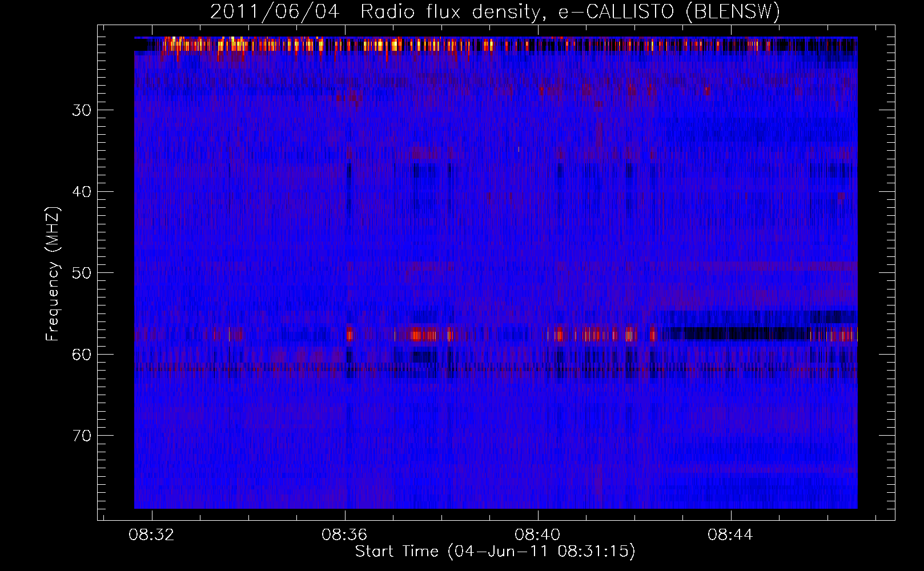
Task: Select the 50 MHz frequency tick label
Action: coord(82,273)
